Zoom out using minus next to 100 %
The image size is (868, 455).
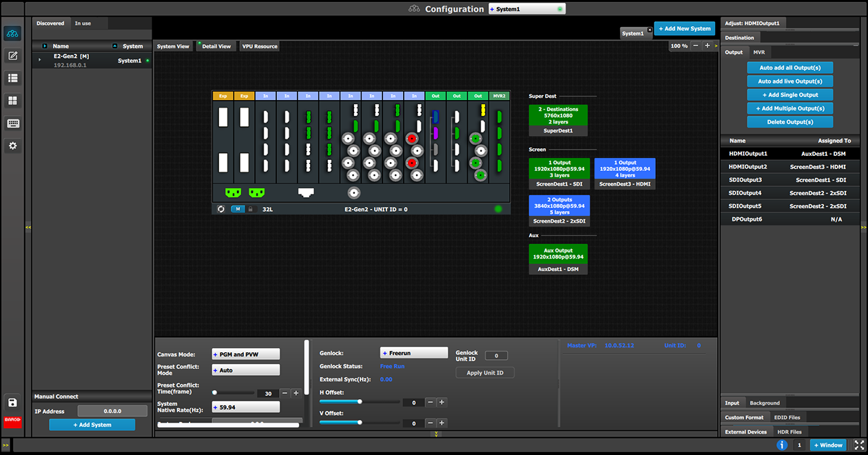click(x=696, y=45)
